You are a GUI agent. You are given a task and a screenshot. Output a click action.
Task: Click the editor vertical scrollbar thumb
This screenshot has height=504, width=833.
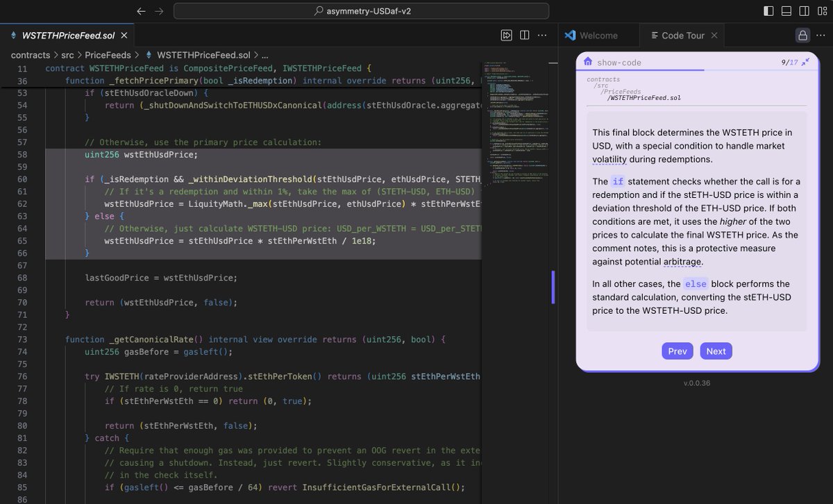tap(553, 287)
